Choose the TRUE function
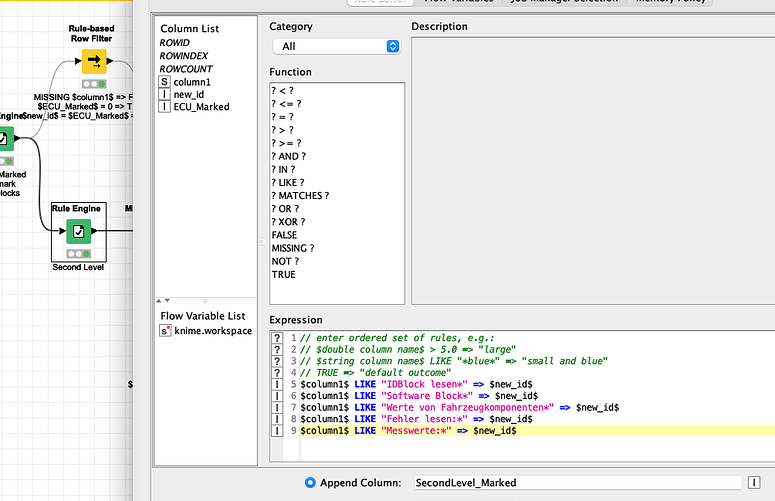Image resolution: width=775 pixels, height=501 pixels. (283, 275)
